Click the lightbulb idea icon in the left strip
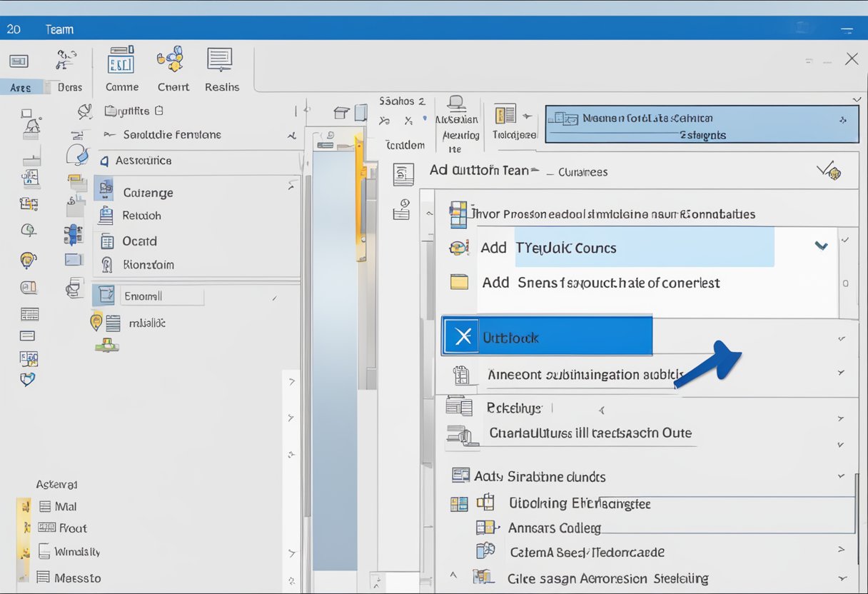Viewport: 868px width, 594px height. click(x=29, y=260)
